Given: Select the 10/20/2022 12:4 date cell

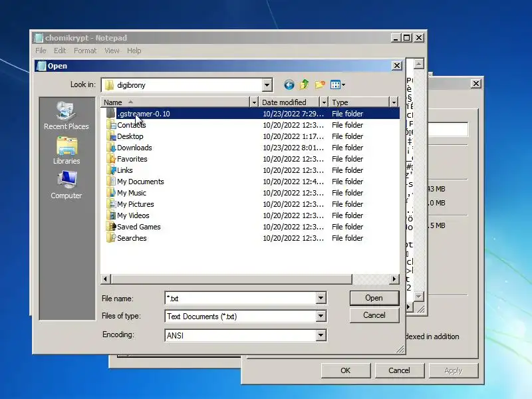Looking at the screenshot, I should coord(293,182).
